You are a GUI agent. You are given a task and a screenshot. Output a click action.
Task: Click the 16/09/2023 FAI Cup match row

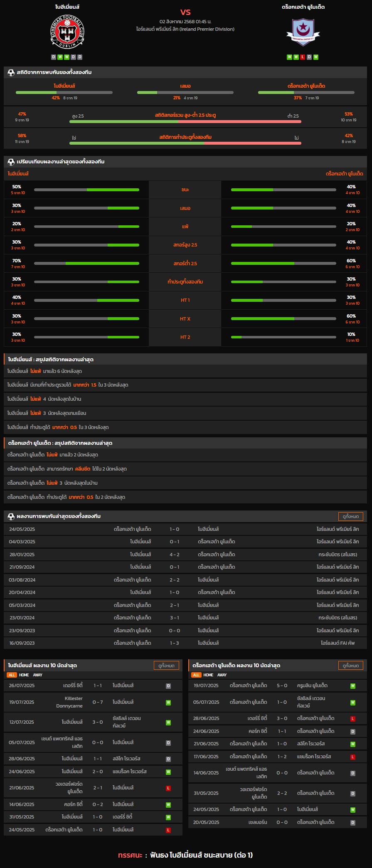pos(185,643)
